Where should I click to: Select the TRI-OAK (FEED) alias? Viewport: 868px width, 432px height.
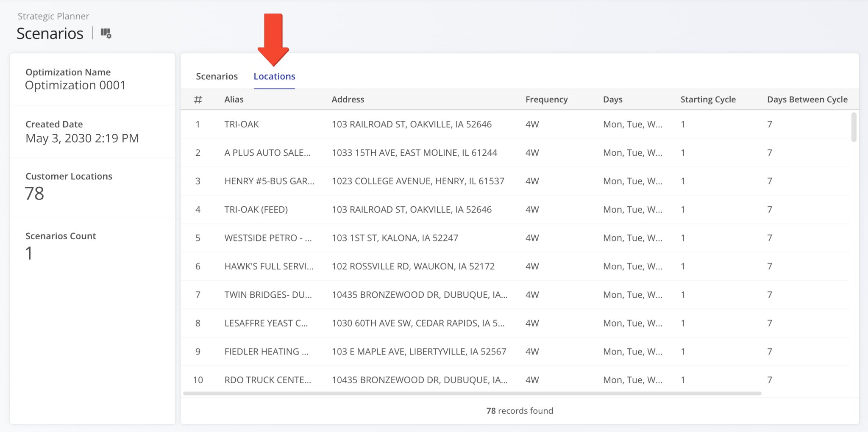[256, 209]
